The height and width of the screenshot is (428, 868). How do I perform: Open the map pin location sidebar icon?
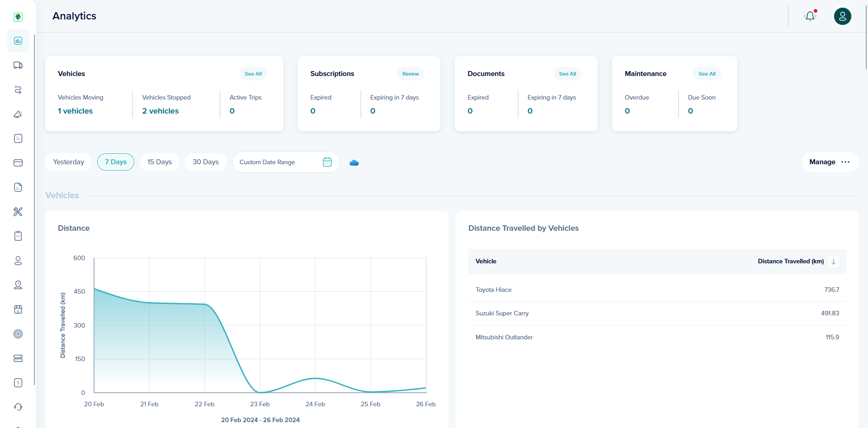coord(18,285)
